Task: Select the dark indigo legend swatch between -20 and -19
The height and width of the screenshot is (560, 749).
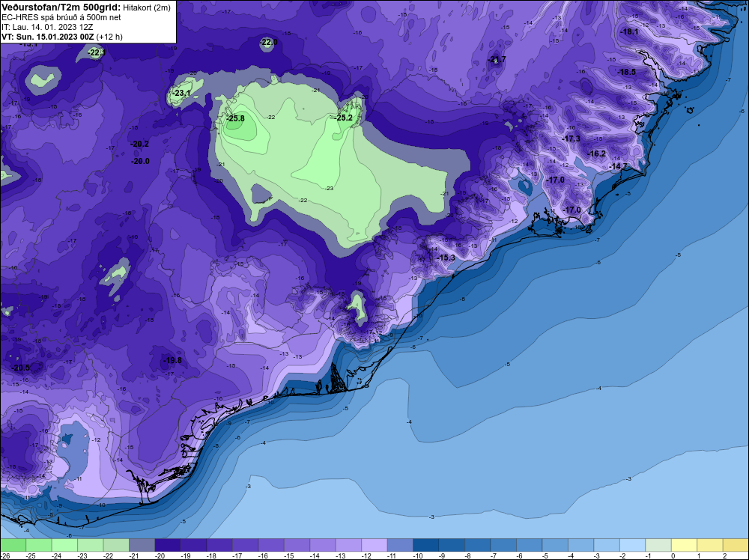Action: [168, 545]
